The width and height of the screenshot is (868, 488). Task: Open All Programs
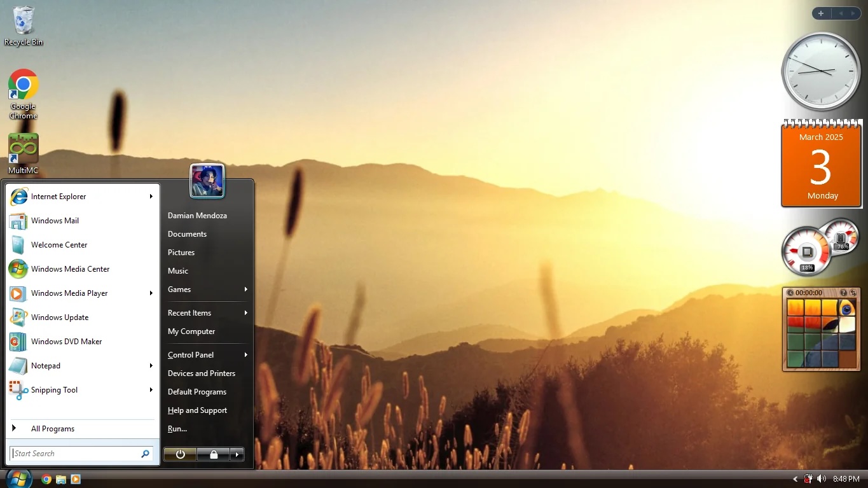[x=53, y=428]
